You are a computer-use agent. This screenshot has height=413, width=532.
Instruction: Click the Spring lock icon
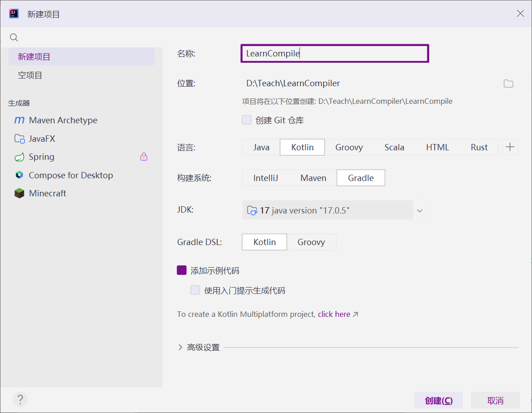144,157
